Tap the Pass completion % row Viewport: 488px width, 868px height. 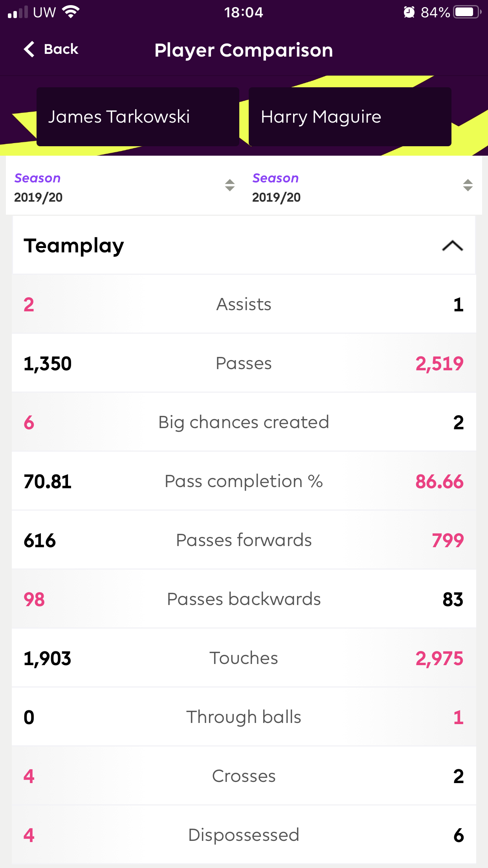(244, 481)
